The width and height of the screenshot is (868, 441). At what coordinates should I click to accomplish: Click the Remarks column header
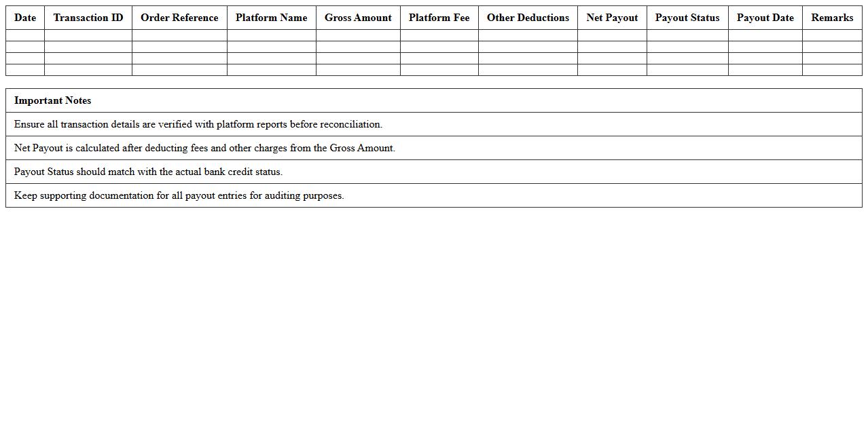pyautogui.click(x=832, y=18)
